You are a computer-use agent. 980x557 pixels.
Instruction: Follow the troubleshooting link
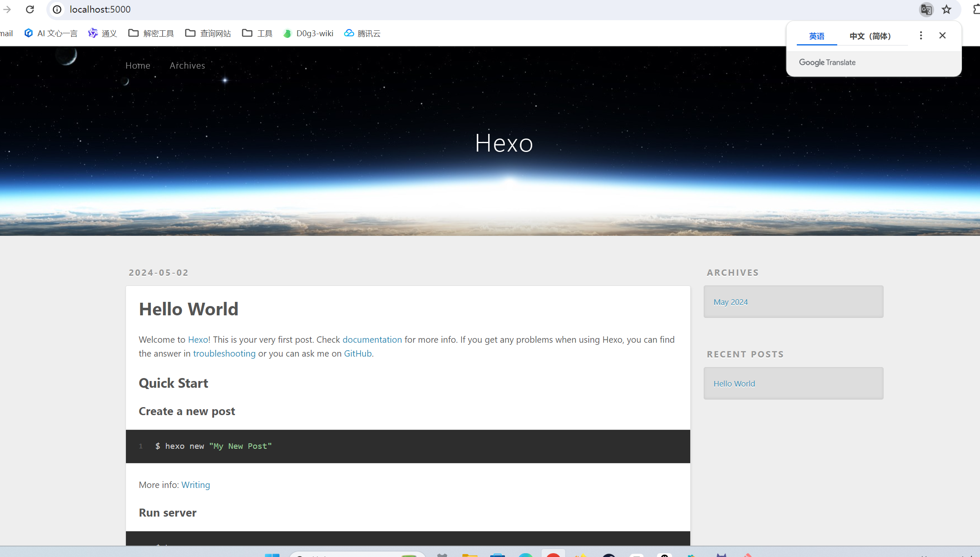point(224,354)
